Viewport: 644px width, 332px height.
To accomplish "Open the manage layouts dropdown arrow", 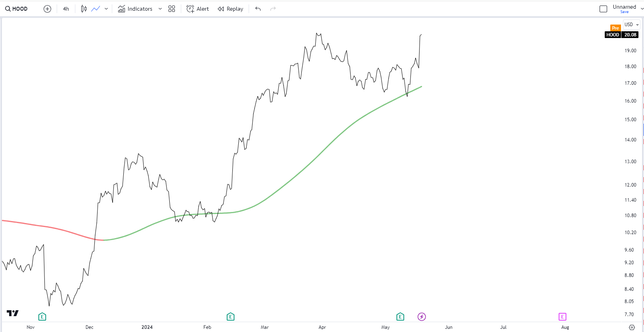I will point(642,9).
